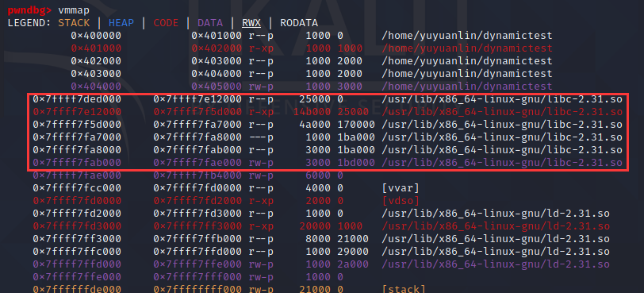Click the purple libc-2.31.so rw-p path
The height and width of the screenshot is (293, 644).
click(x=502, y=163)
